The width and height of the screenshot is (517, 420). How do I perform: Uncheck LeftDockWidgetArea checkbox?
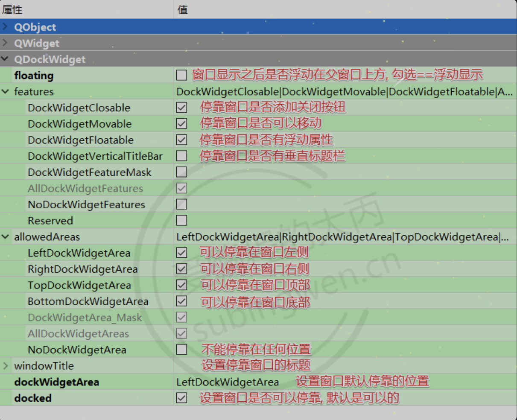coord(181,253)
